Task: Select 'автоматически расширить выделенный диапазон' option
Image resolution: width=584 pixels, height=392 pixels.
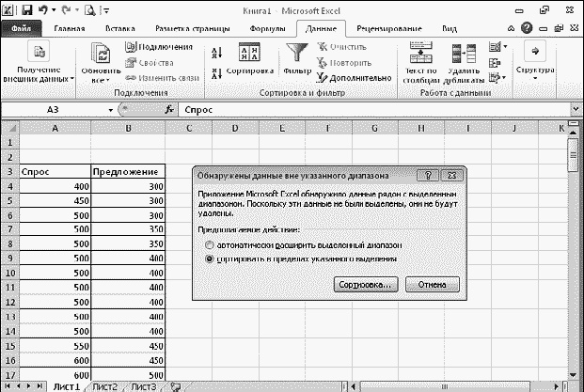Action: (209, 243)
